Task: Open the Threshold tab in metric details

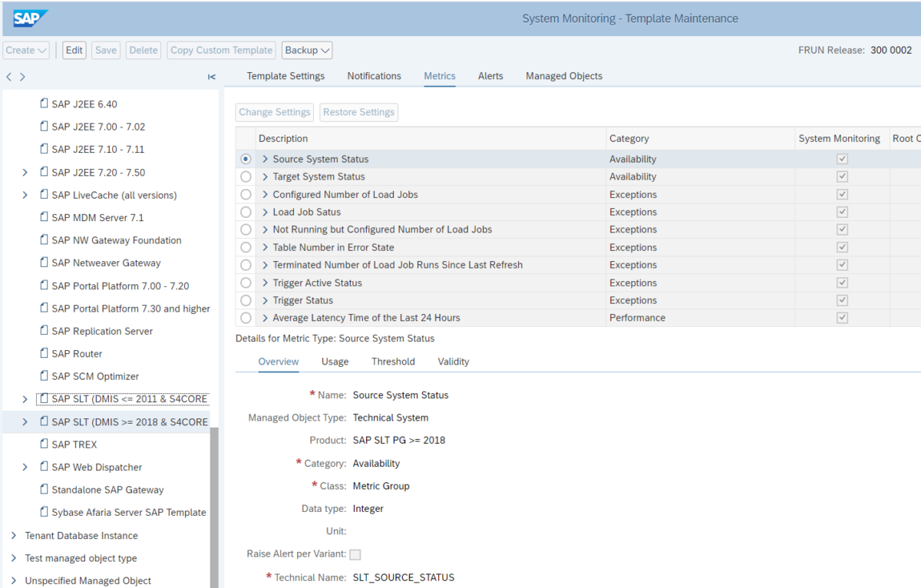Action: pos(393,361)
